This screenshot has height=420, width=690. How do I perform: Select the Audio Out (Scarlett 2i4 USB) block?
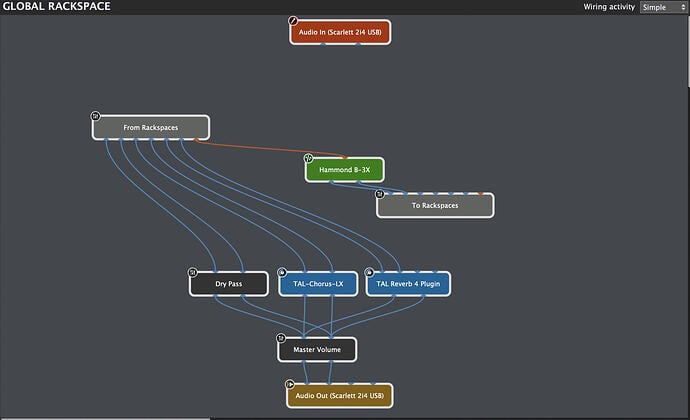coord(340,396)
